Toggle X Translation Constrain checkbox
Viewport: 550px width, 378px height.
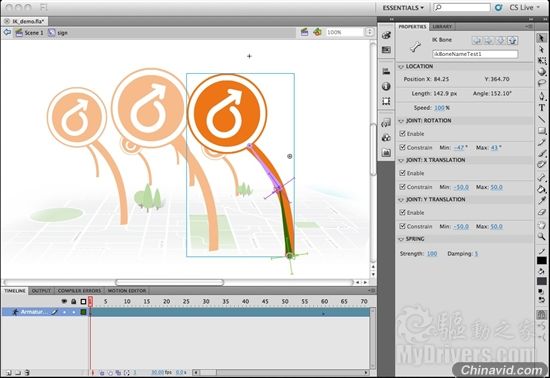pos(402,187)
